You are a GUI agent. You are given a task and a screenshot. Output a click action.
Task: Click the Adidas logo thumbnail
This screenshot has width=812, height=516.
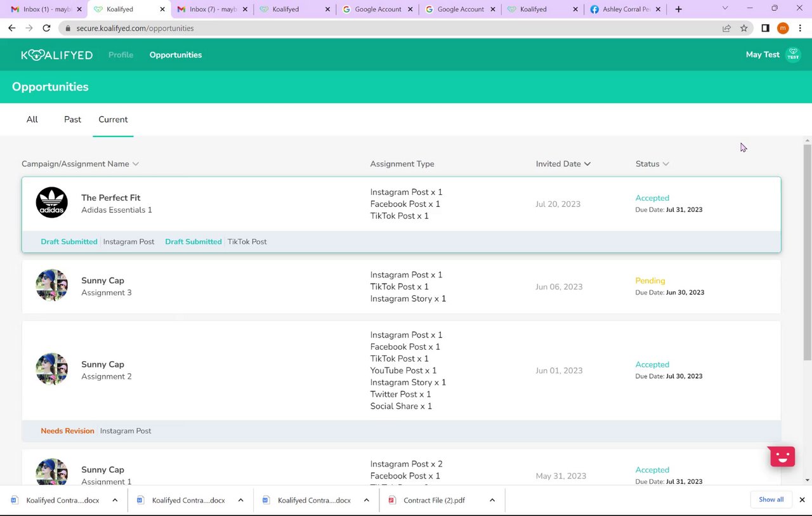[52, 202]
